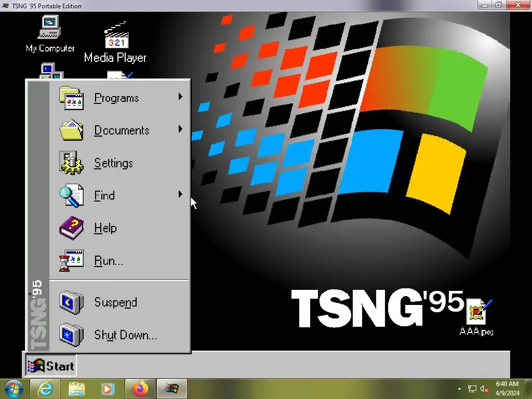Open the Programs menu item
This screenshot has width=532, height=399.
tap(119, 98)
